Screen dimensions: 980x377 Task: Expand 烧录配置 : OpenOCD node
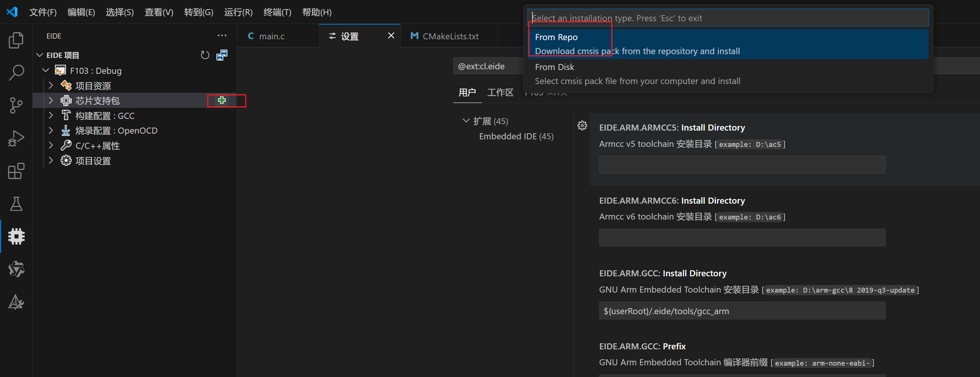51,130
